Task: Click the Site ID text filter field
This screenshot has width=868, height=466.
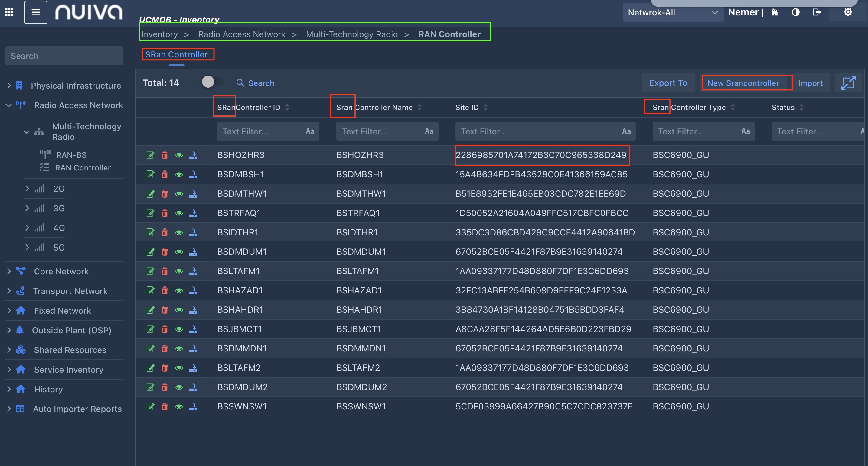Action: [x=539, y=131]
